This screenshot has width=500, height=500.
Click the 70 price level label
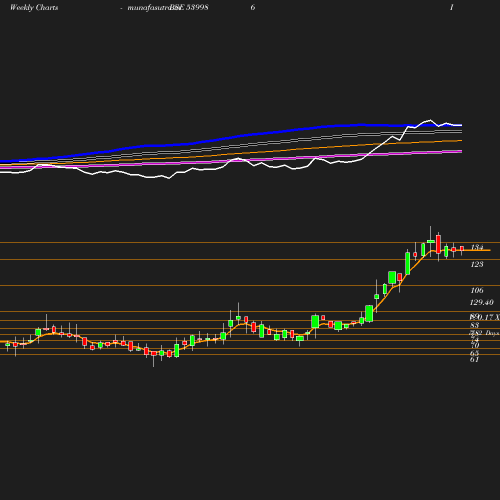point(475,345)
